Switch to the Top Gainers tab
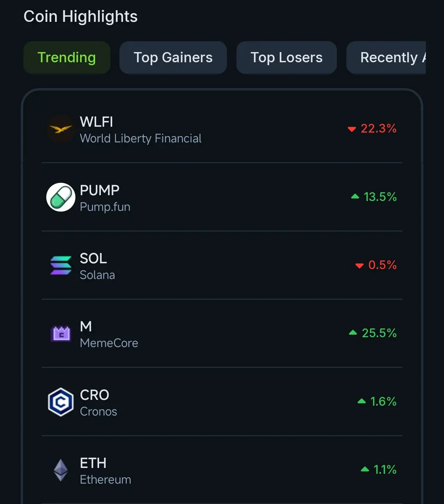The width and height of the screenshot is (444, 504). pos(173,58)
